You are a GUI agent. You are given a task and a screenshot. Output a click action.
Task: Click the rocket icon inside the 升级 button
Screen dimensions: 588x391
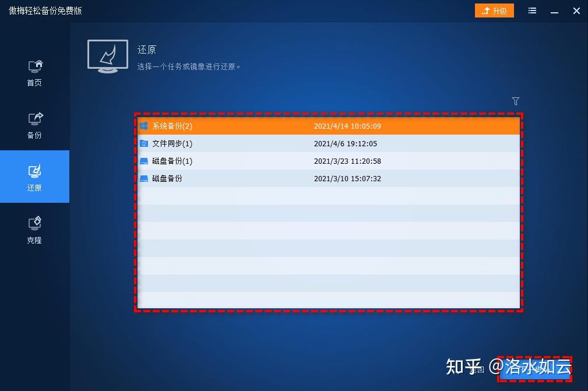pos(484,10)
